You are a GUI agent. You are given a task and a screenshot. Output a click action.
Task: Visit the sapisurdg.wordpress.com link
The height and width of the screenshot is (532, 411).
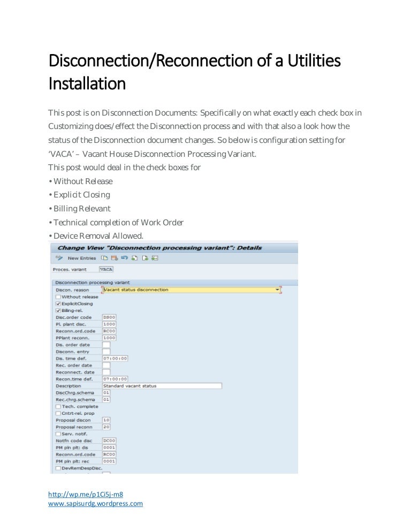pyautogui.click(x=95, y=504)
